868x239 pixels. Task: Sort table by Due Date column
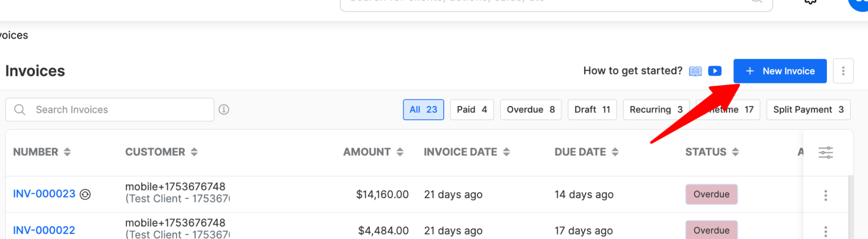click(x=615, y=152)
